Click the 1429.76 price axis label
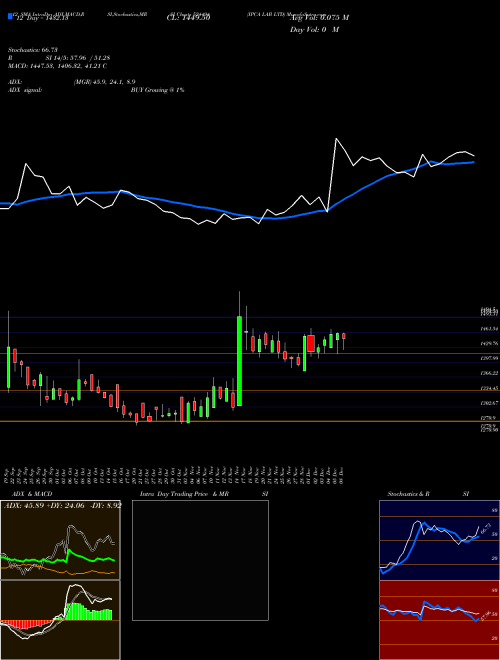 coord(489,343)
